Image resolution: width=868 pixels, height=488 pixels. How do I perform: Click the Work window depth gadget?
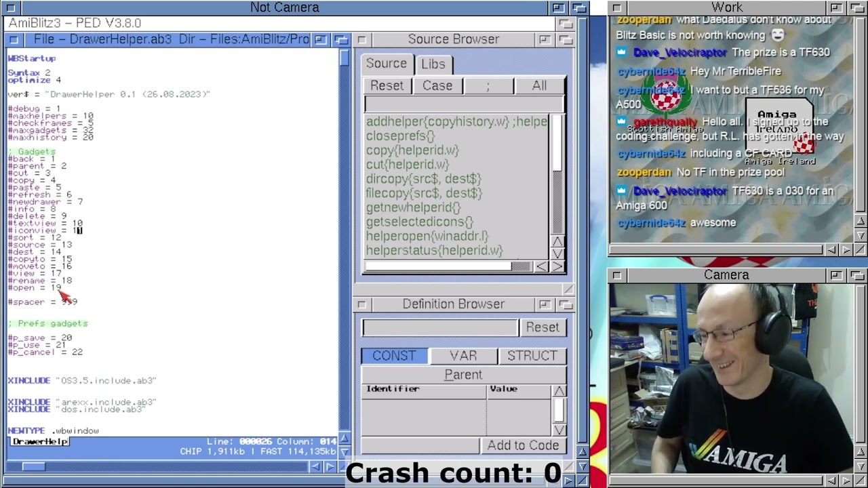(x=858, y=7)
